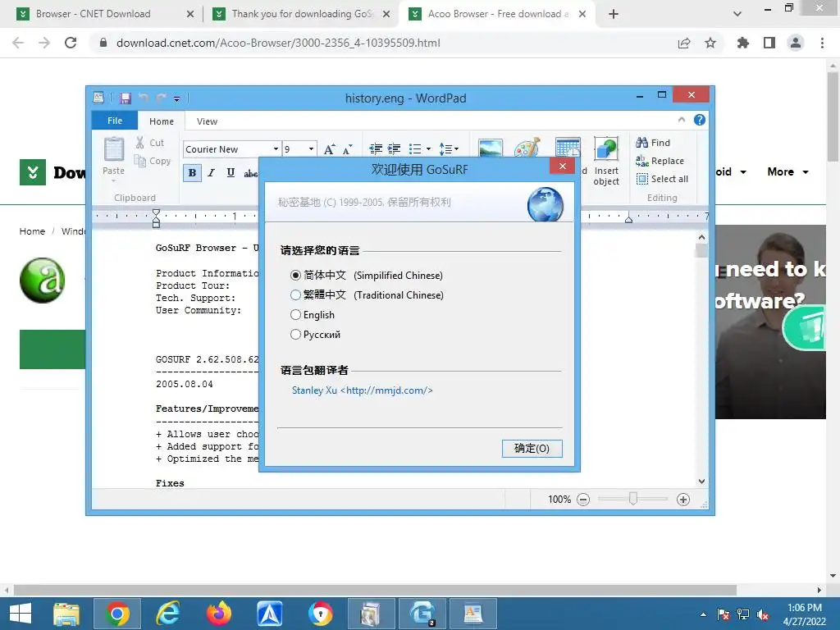Reload the Chrome page

tap(71, 43)
